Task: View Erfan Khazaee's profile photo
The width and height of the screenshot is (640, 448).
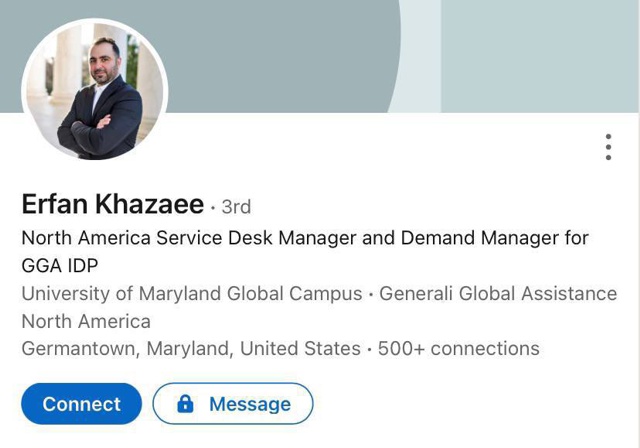Action: (95, 94)
